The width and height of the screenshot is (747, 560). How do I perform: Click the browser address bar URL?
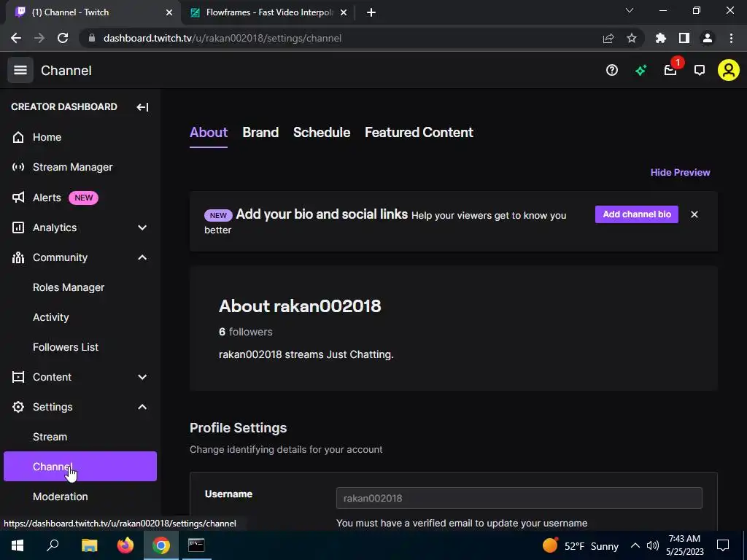point(222,38)
